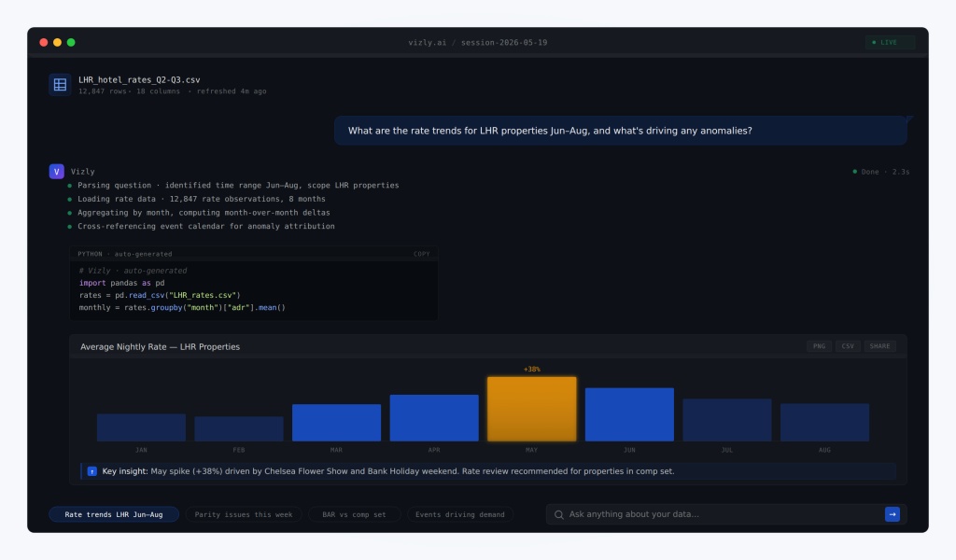Submit query with the blue arrow button
The height and width of the screenshot is (560, 956).
[892, 514]
